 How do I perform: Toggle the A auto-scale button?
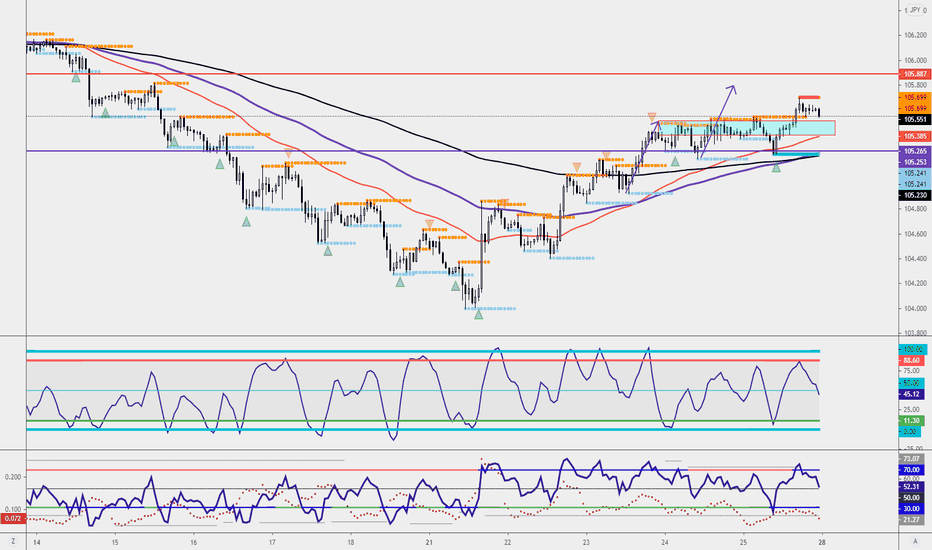[x=916, y=541]
